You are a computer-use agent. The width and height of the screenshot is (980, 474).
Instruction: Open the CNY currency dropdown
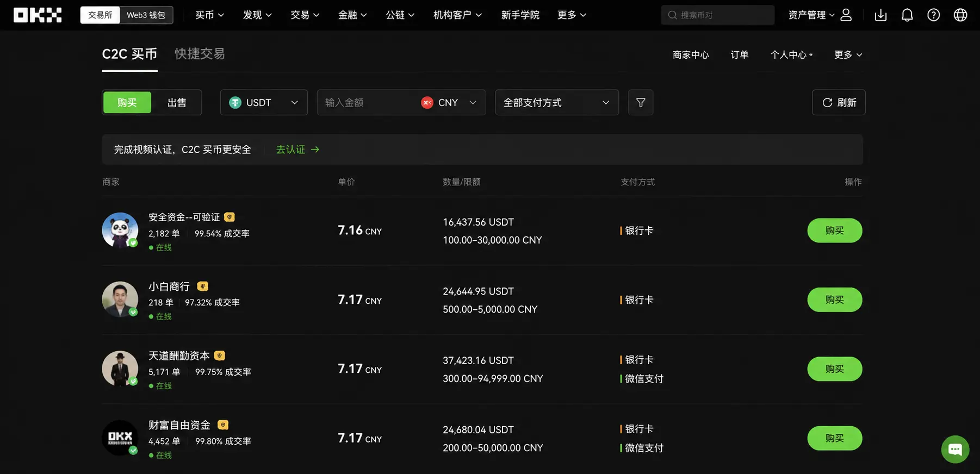point(449,102)
